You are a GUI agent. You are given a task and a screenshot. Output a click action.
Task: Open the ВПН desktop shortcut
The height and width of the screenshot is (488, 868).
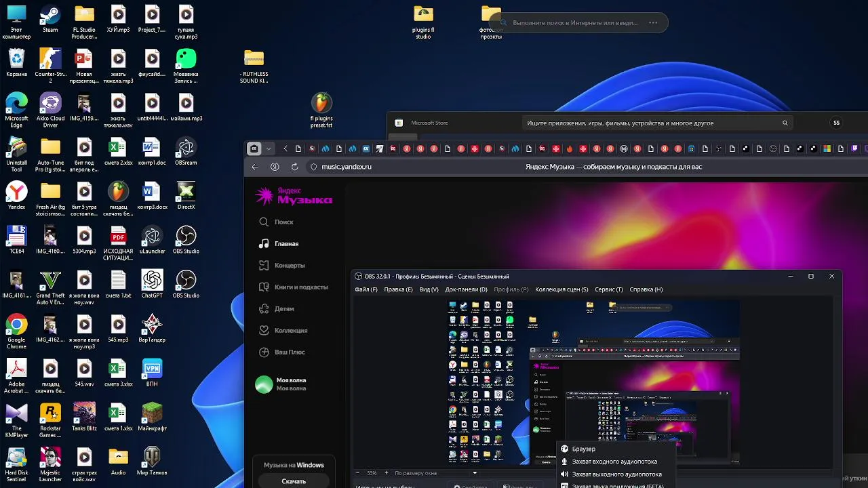(152, 373)
